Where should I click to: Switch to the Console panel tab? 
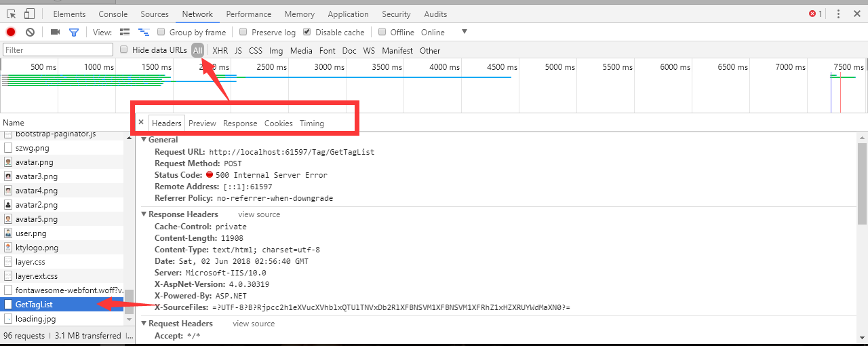click(113, 14)
